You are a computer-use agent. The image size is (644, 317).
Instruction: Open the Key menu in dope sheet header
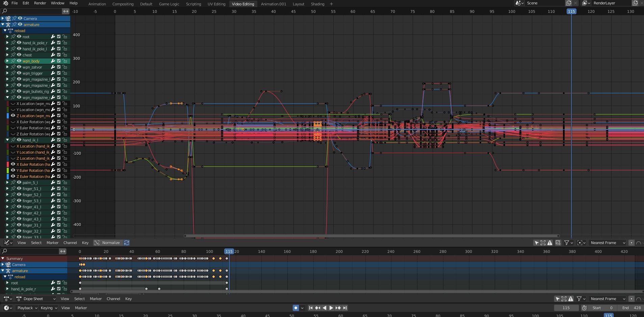[128, 299]
